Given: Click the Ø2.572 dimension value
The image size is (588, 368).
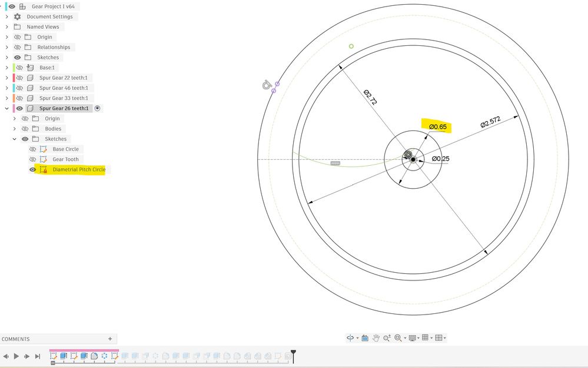Looking at the screenshot, I should click(x=490, y=122).
